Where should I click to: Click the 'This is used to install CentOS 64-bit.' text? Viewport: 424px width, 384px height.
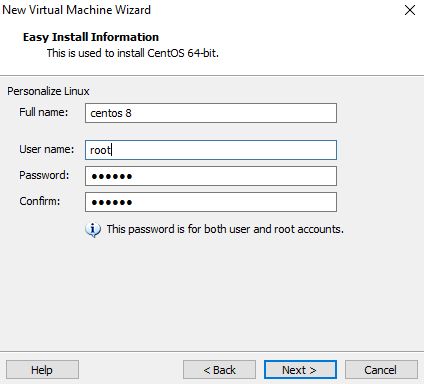[x=133, y=53]
